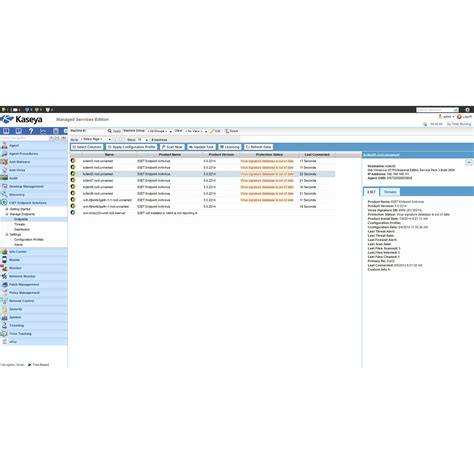This screenshot has height=474, width=474.
Task: Open the Select Page dropdown
Action: pyautogui.click(x=96, y=139)
